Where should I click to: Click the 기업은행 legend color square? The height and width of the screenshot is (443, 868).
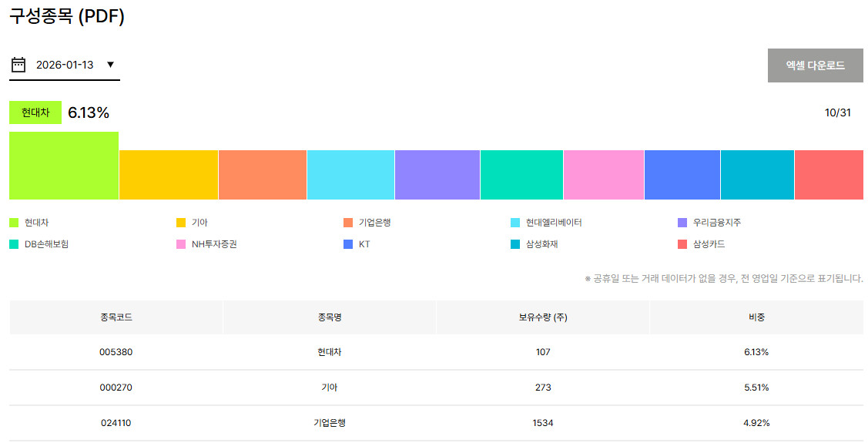(x=348, y=223)
